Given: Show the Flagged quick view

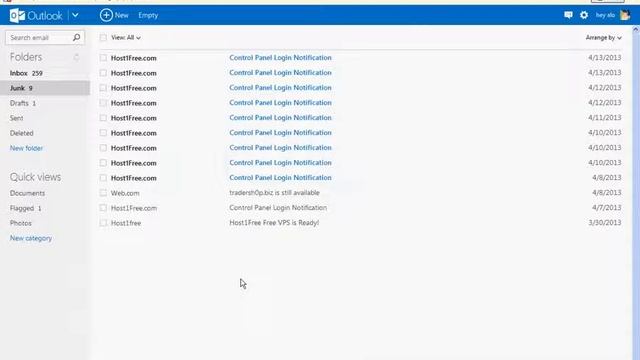Looking at the screenshot, I should (x=25, y=208).
